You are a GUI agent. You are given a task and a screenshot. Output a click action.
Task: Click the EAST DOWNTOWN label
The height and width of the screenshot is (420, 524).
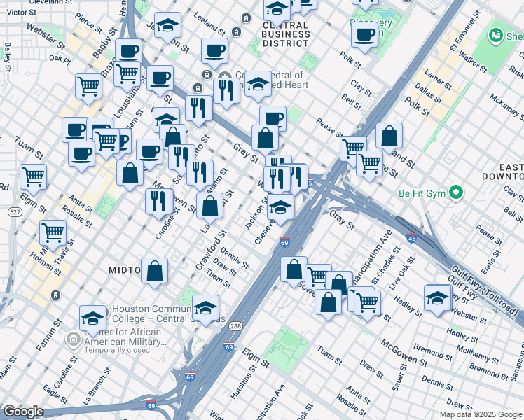coord(502,171)
